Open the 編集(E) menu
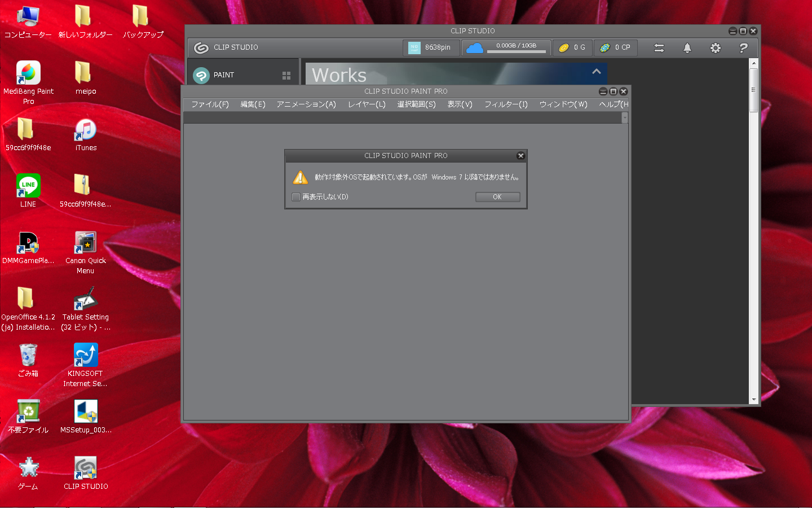812x508 pixels. click(x=253, y=104)
